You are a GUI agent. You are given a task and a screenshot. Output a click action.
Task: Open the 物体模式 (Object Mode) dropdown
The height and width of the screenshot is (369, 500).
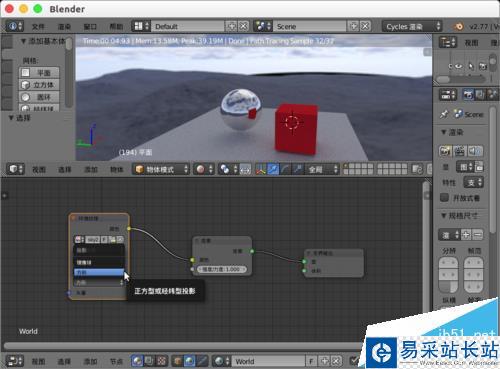tap(161, 169)
